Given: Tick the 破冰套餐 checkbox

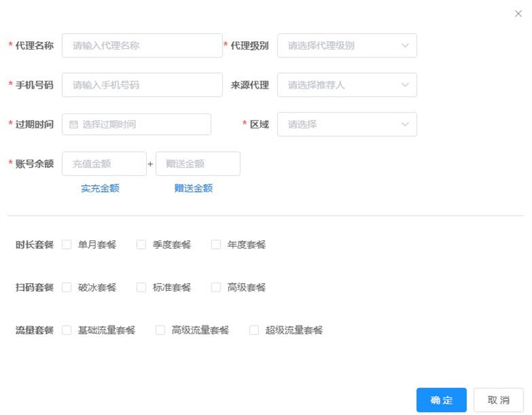Looking at the screenshot, I should (67, 287).
